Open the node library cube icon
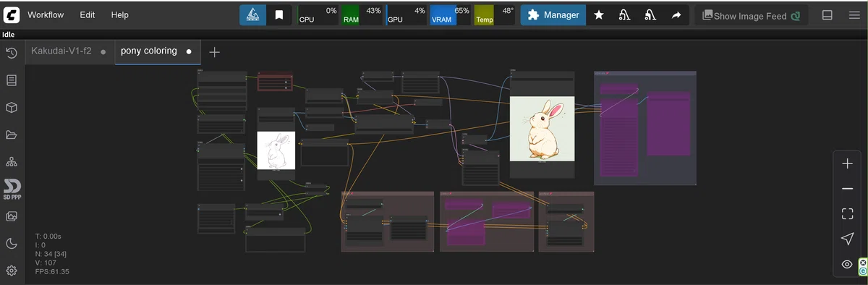This screenshot has width=868, height=285. point(12,108)
